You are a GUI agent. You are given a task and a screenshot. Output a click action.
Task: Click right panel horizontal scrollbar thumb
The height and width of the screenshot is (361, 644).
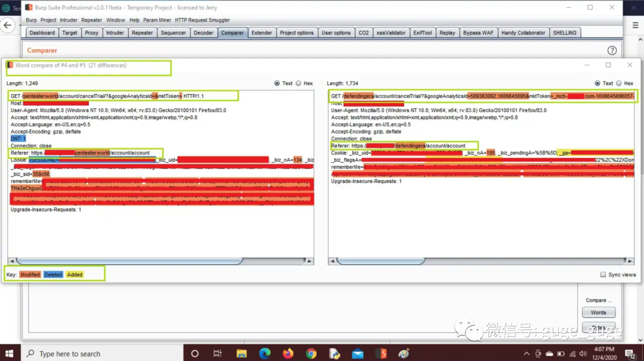coord(380,261)
